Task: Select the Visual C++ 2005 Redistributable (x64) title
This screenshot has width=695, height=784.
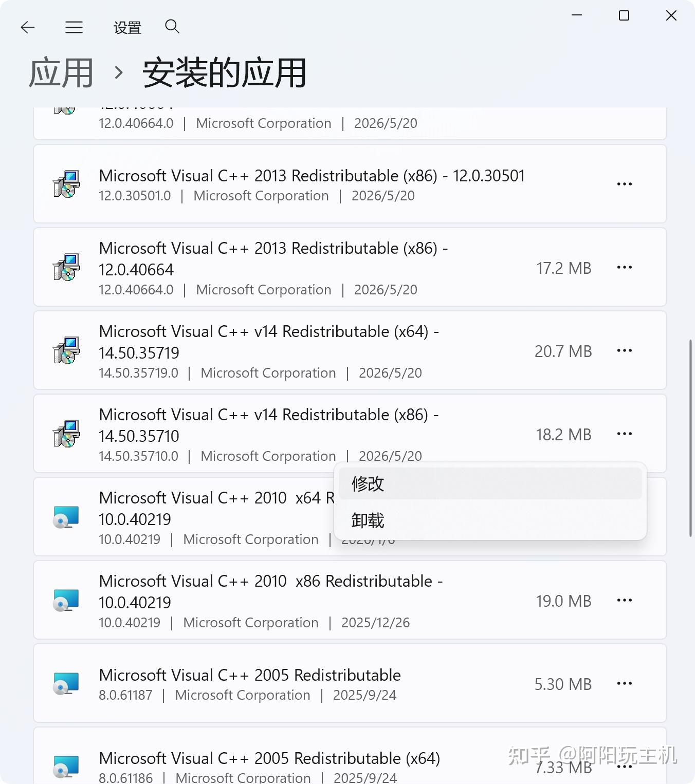Action: tap(269, 758)
